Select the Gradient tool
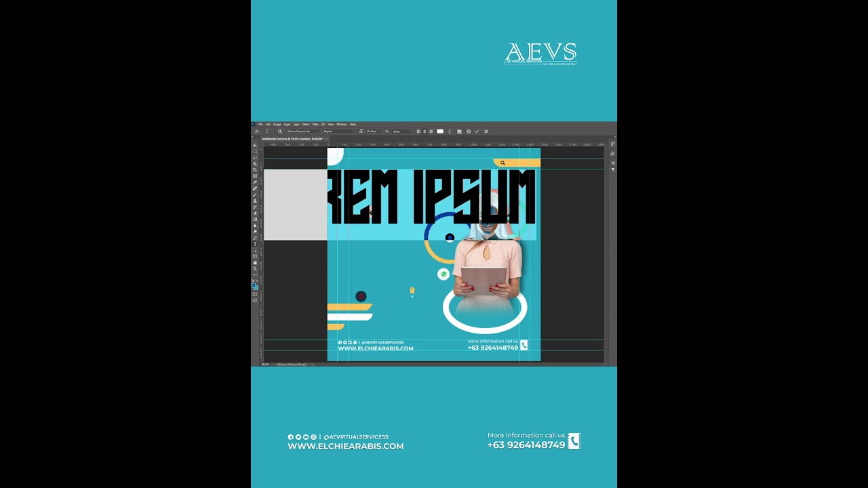 click(x=255, y=219)
